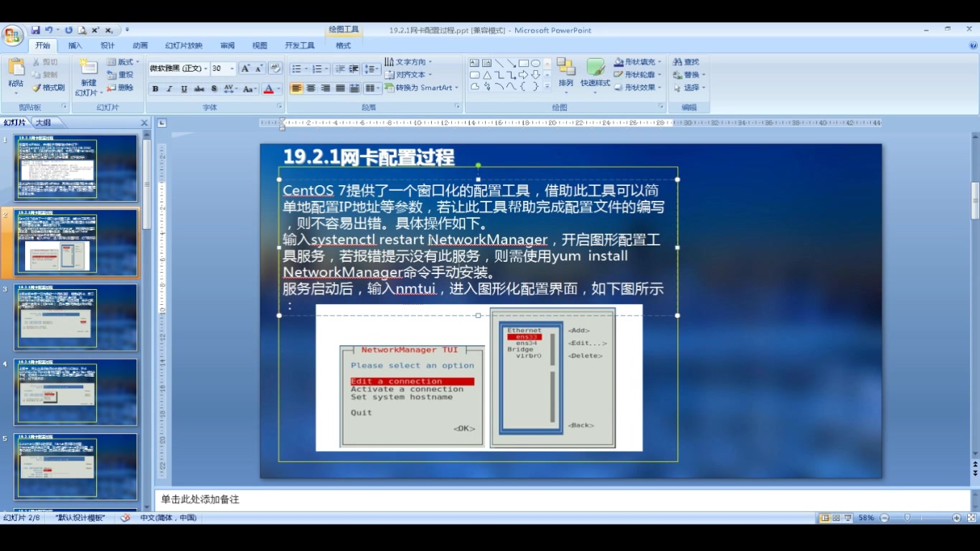Switch to slide sorter view in status bar
The image size is (980, 551).
(837, 518)
